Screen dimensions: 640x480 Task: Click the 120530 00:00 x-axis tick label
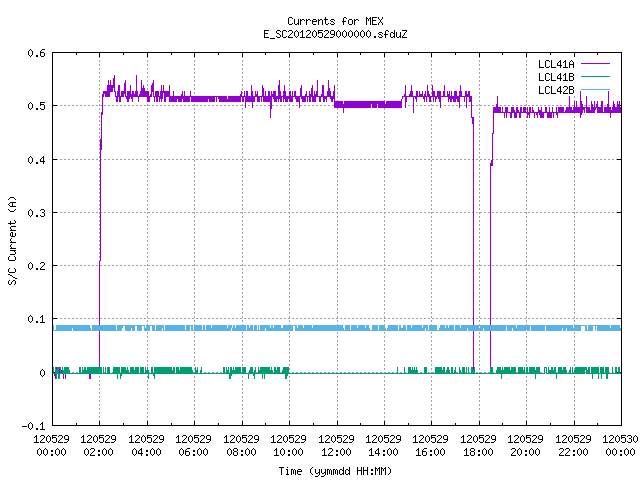pyautogui.click(x=620, y=446)
